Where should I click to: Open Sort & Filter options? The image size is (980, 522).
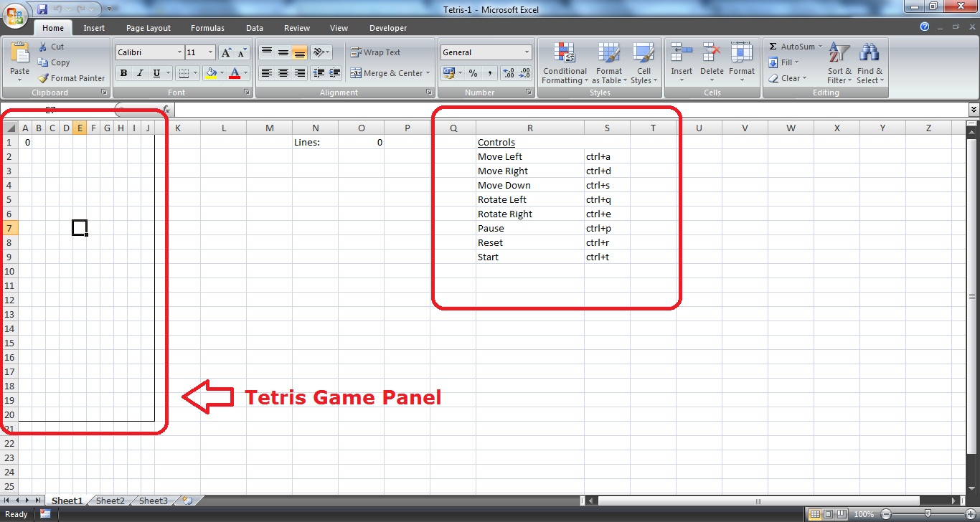[x=839, y=63]
